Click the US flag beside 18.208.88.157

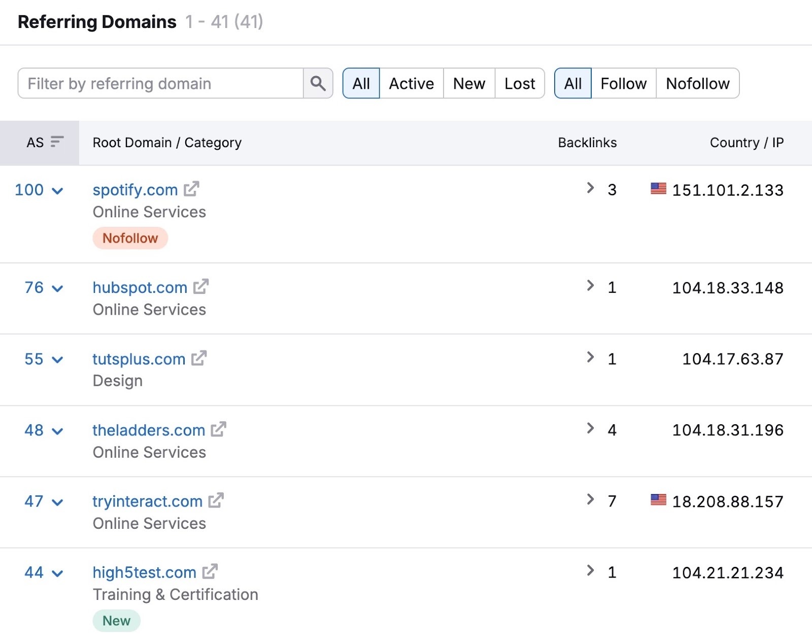click(x=657, y=501)
